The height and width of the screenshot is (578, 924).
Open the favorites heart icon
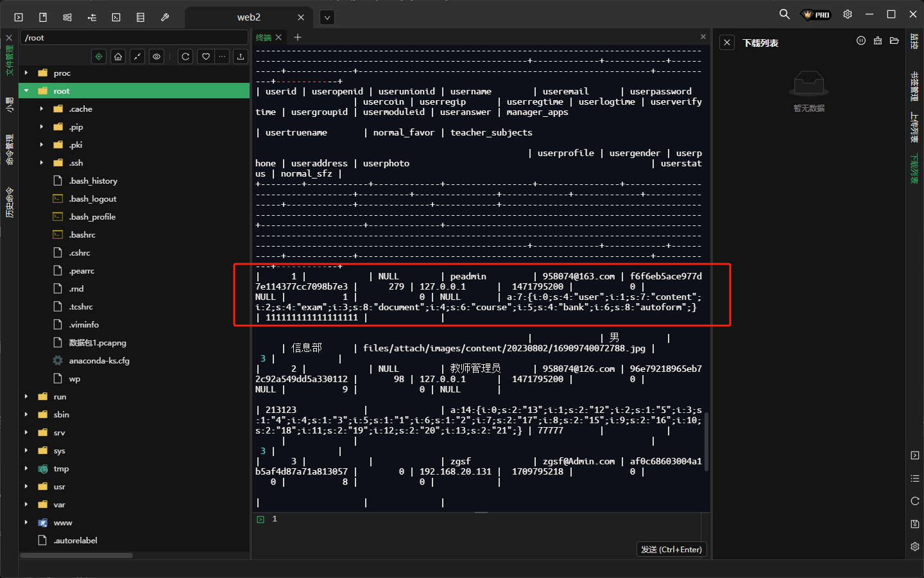point(205,57)
